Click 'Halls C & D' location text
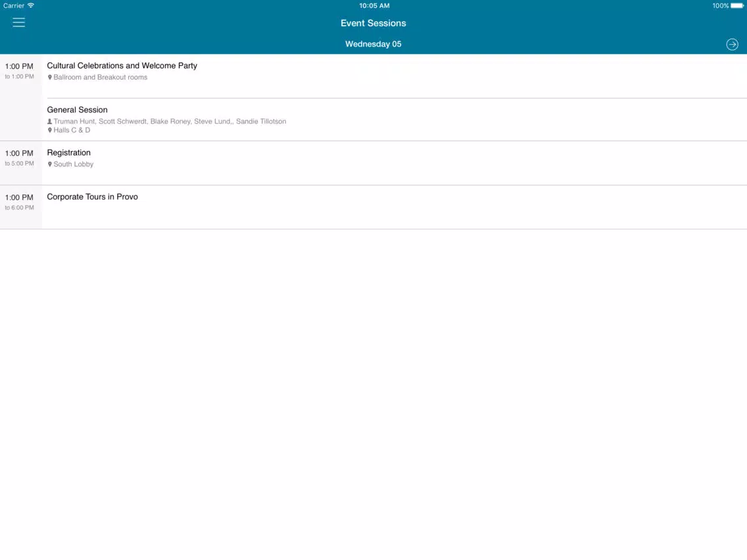747x560 pixels. [72, 130]
